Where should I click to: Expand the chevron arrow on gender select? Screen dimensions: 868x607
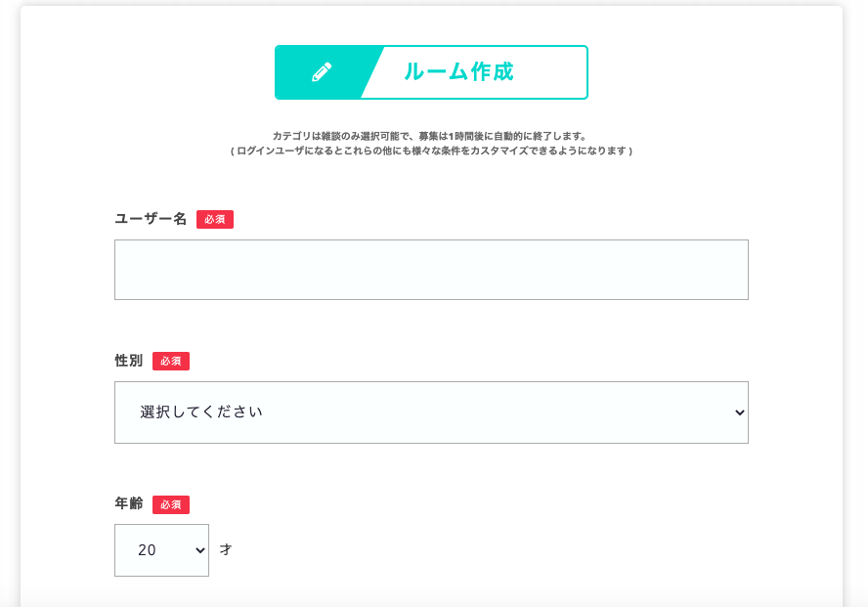pos(738,412)
